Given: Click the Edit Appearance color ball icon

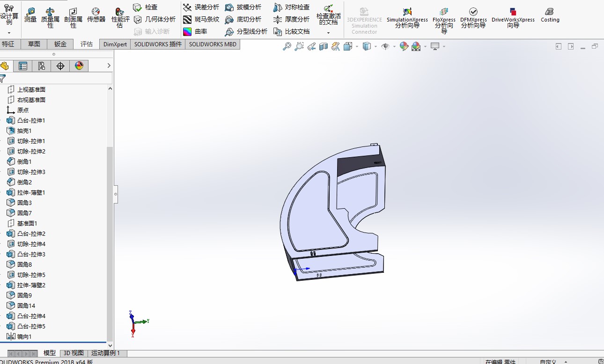Looking at the screenshot, I should click(x=404, y=46).
